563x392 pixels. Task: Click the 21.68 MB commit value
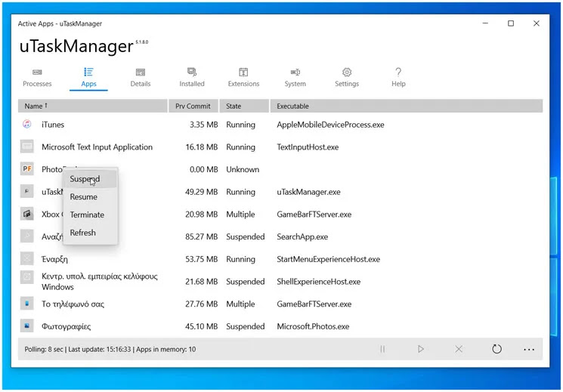202,282
